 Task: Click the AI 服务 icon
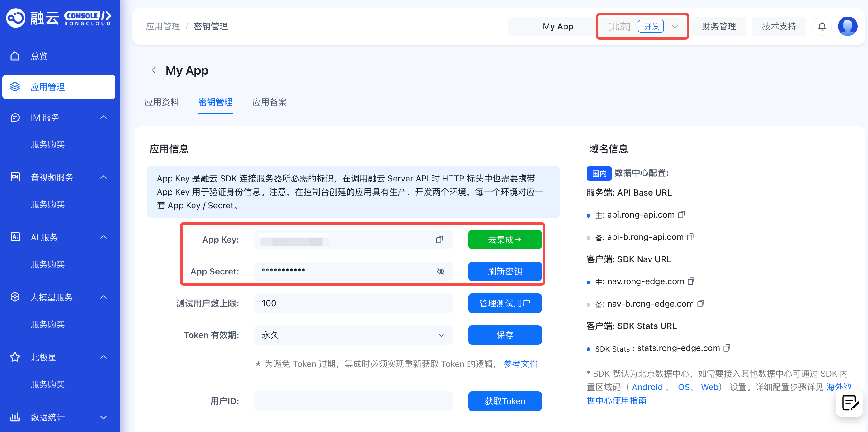15,237
